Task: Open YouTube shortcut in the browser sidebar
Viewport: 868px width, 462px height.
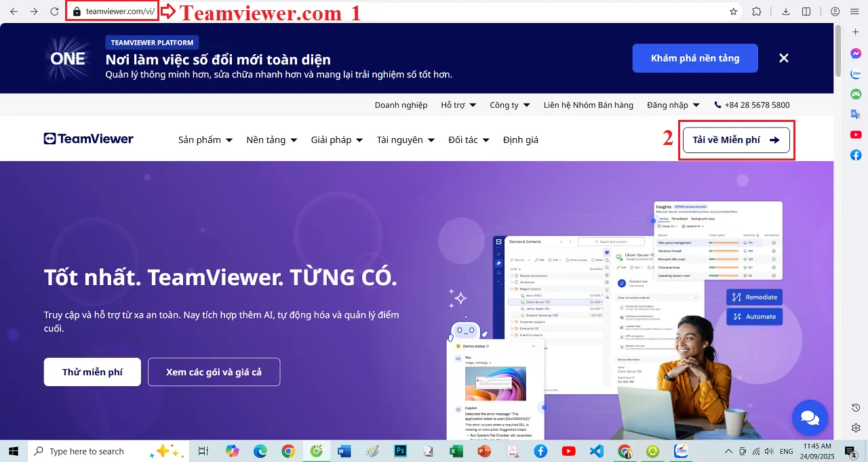Action: click(x=856, y=134)
